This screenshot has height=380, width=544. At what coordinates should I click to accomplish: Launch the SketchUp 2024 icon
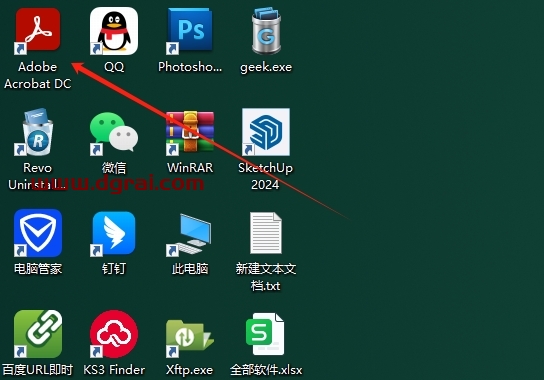[x=266, y=132]
